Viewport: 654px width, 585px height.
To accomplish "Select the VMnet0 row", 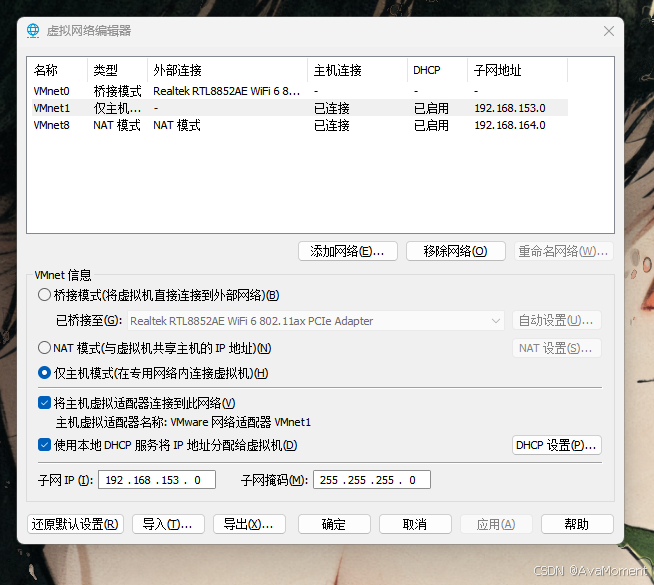I will [x=299, y=91].
